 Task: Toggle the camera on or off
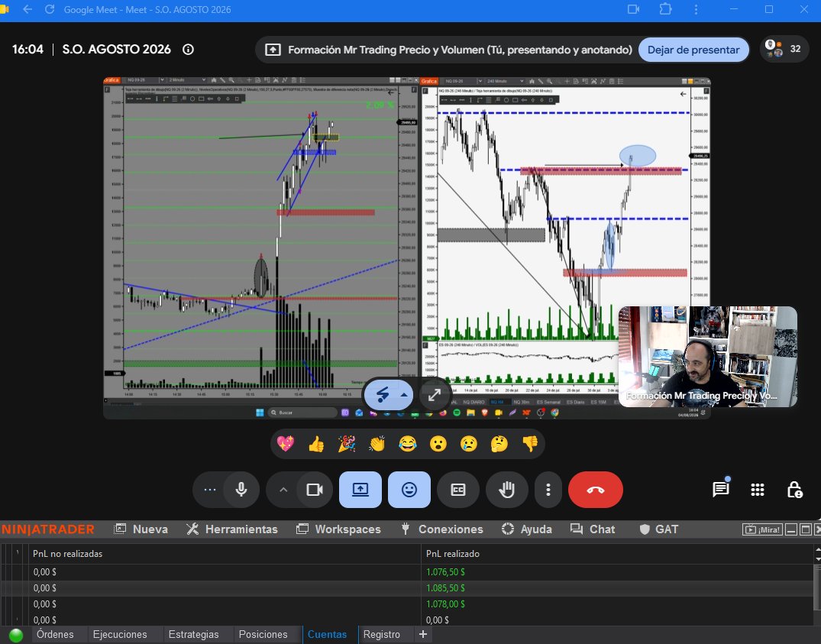click(x=315, y=490)
